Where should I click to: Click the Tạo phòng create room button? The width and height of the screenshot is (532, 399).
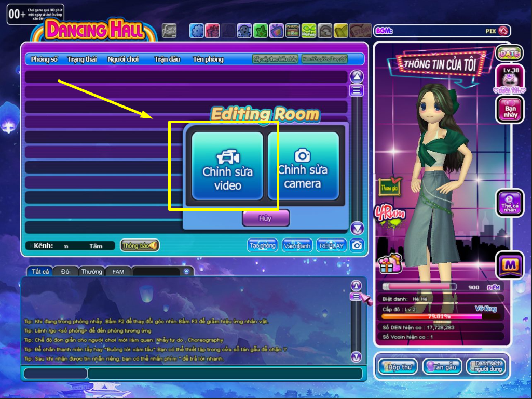pyautogui.click(x=262, y=246)
